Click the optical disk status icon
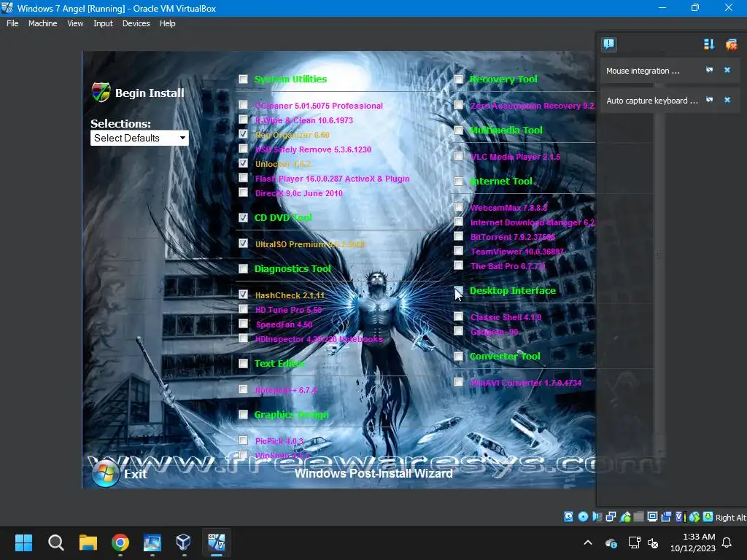 pyautogui.click(x=583, y=517)
